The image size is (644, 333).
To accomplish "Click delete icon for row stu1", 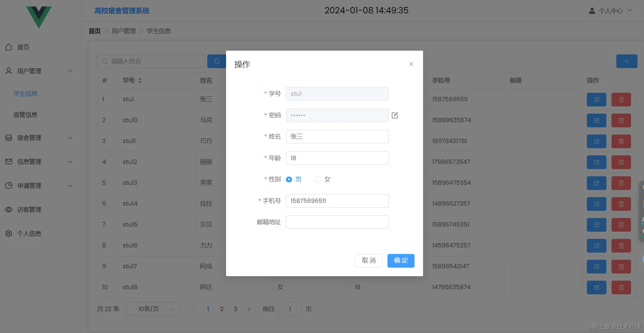I will pos(621,100).
